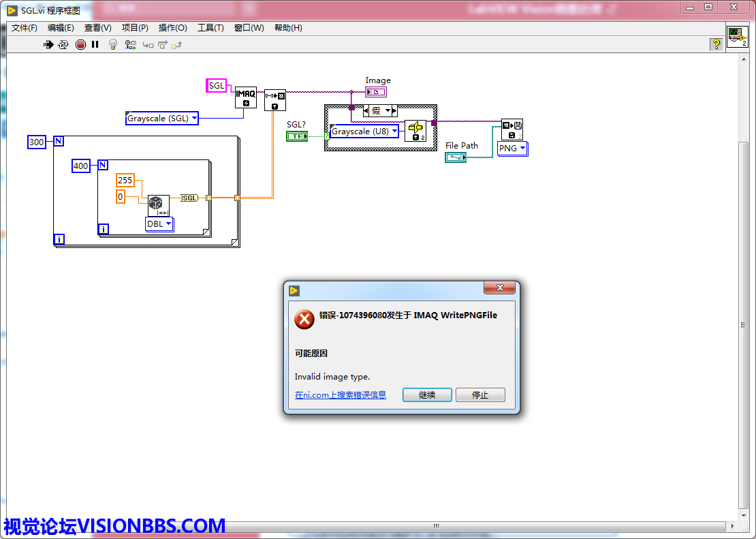Select the IMAQ Create node

coord(246,97)
